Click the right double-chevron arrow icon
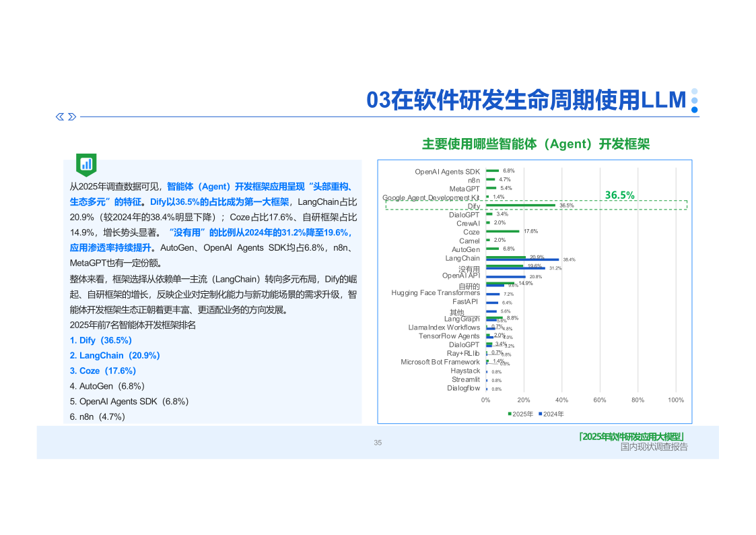The image size is (756, 535). [x=72, y=117]
